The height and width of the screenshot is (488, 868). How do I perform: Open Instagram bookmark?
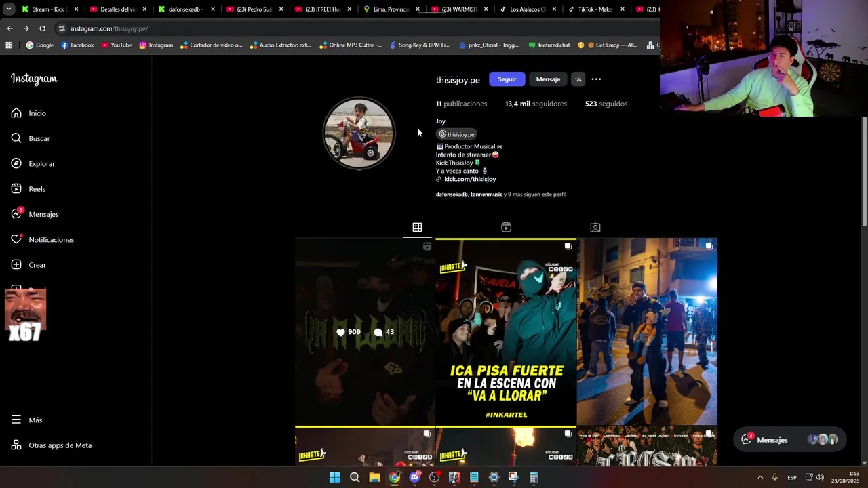[x=156, y=45]
